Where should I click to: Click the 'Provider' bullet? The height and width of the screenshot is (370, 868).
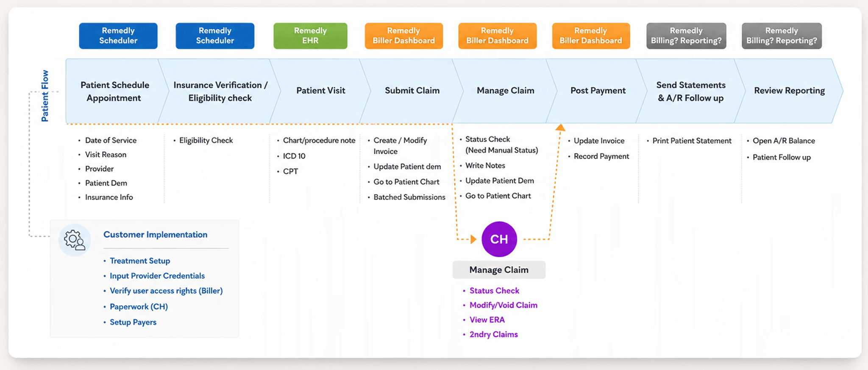click(99, 169)
